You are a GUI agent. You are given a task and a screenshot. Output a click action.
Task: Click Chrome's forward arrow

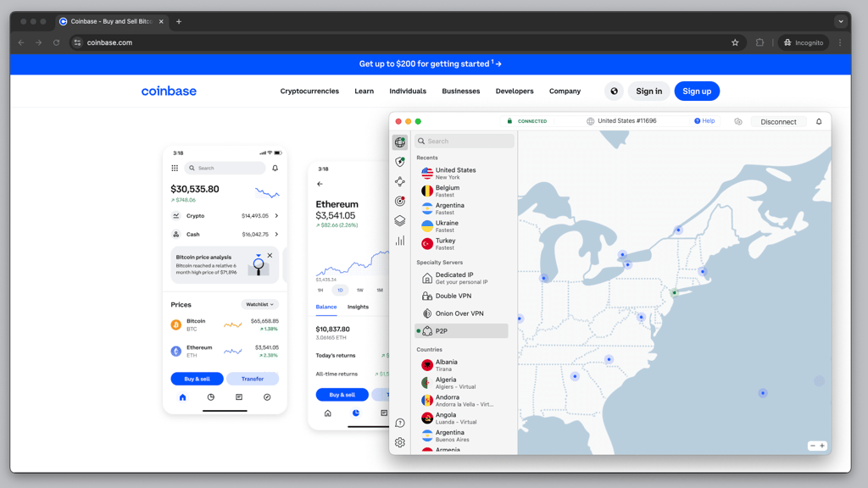coord(39,42)
